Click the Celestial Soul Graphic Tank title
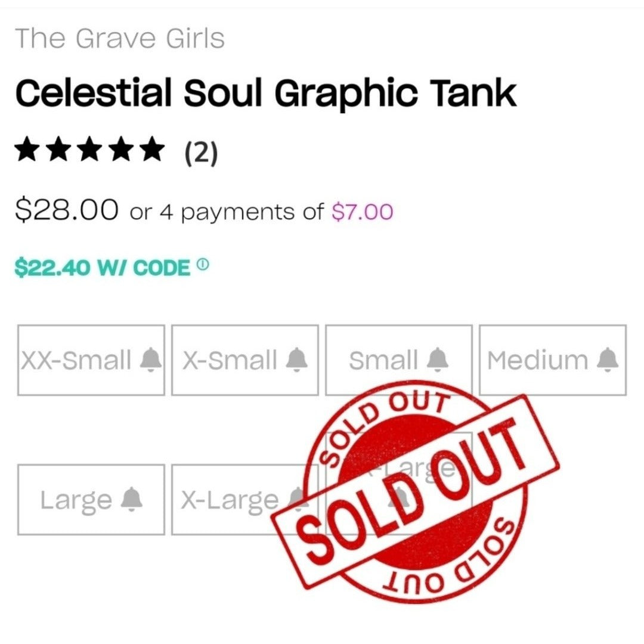The height and width of the screenshot is (644, 644). pyautogui.click(x=266, y=93)
